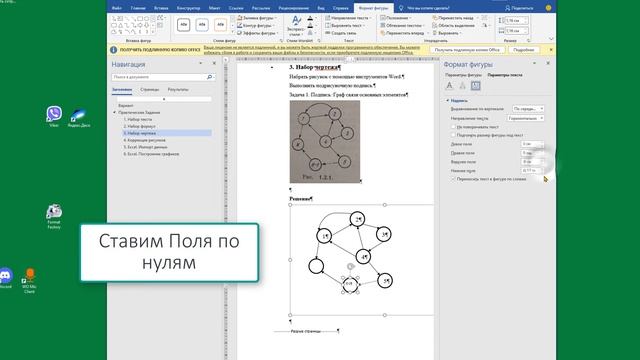Image resolution: width=640 pixels, height=360 pixels.
Task: Toggle Подгонять размер фигуры под текст
Action: (x=453, y=135)
